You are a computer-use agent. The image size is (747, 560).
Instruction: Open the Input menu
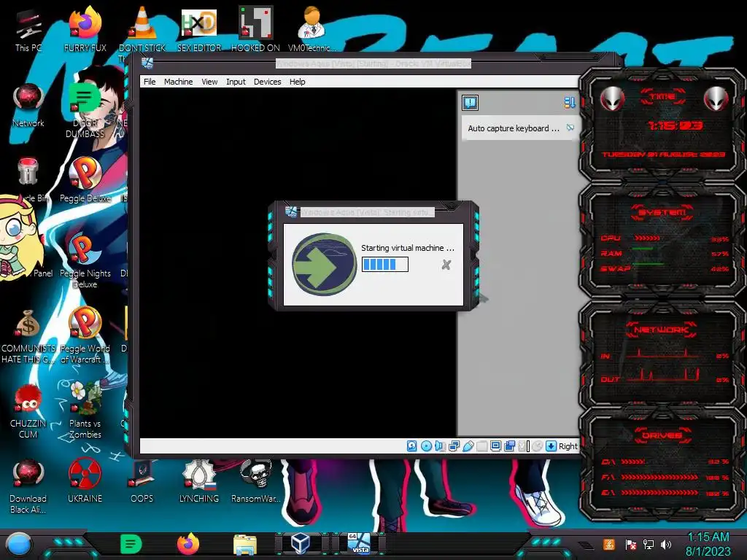click(236, 82)
